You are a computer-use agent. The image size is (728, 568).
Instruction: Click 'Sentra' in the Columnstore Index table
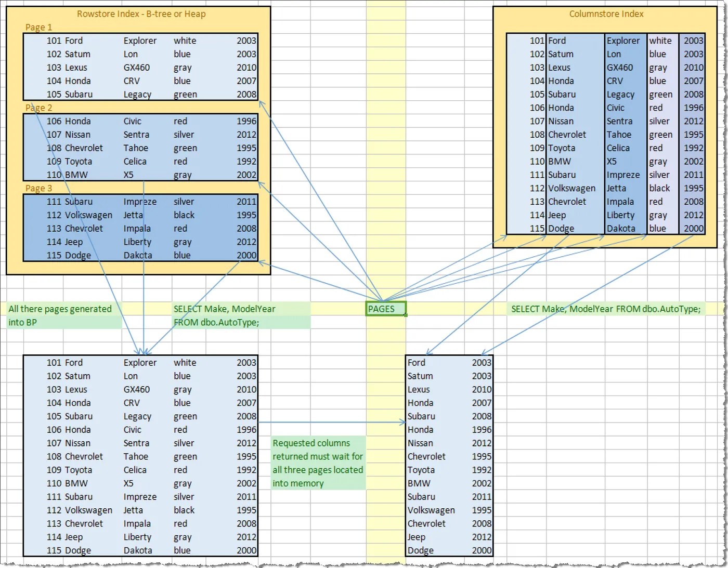[620, 121]
